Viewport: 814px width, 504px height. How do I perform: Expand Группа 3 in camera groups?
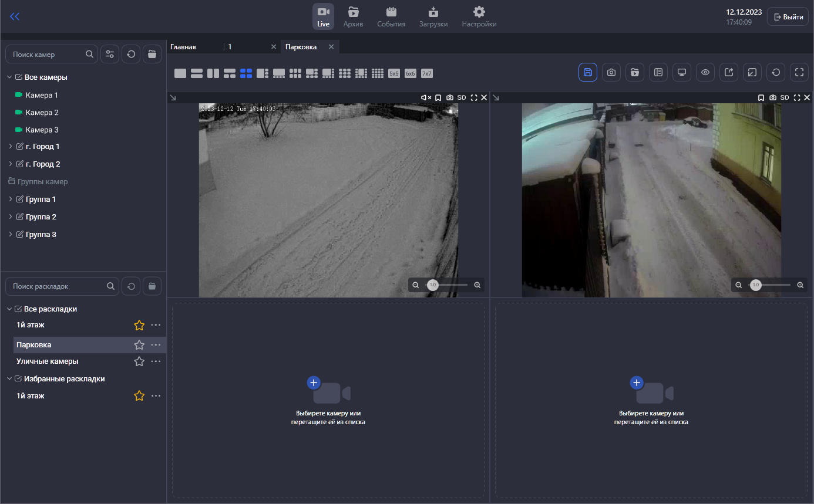coord(11,235)
